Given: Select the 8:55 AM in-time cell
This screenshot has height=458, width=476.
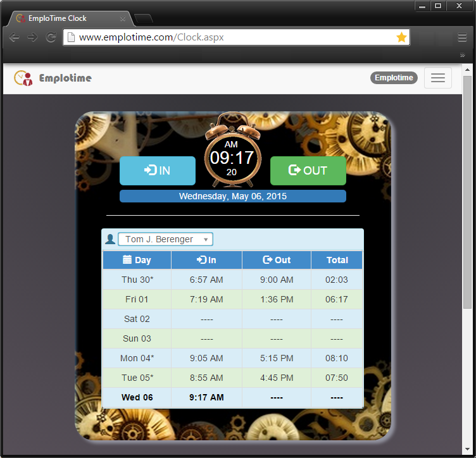Looking at the screenshot, I should pos(206,378).
